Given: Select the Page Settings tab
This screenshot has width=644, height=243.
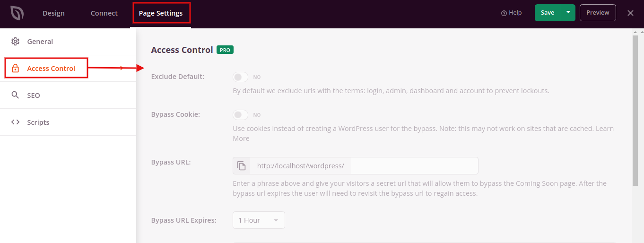Looking at the screenshot, I should pos(161,13).
